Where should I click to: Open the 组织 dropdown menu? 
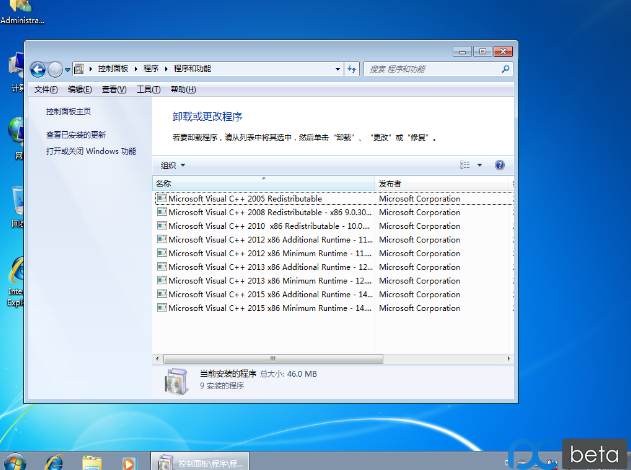tap(173, 165)
